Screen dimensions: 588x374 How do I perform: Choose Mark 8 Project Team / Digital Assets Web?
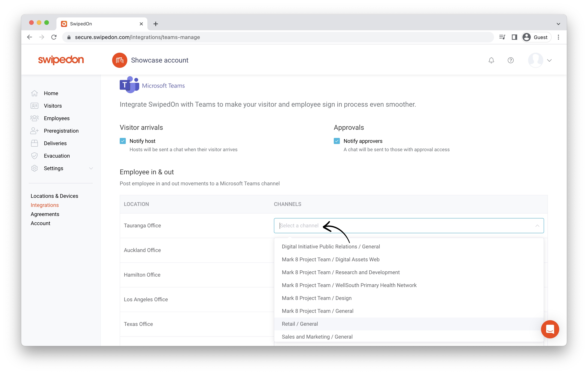pyautogui.click(x=409, y=259)
